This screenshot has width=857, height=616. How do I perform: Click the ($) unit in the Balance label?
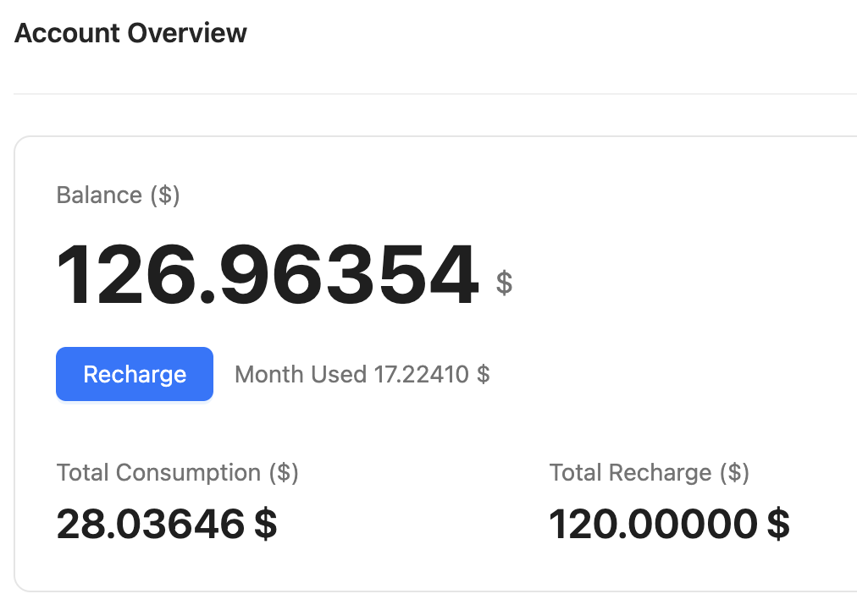(x=164, y=195)
